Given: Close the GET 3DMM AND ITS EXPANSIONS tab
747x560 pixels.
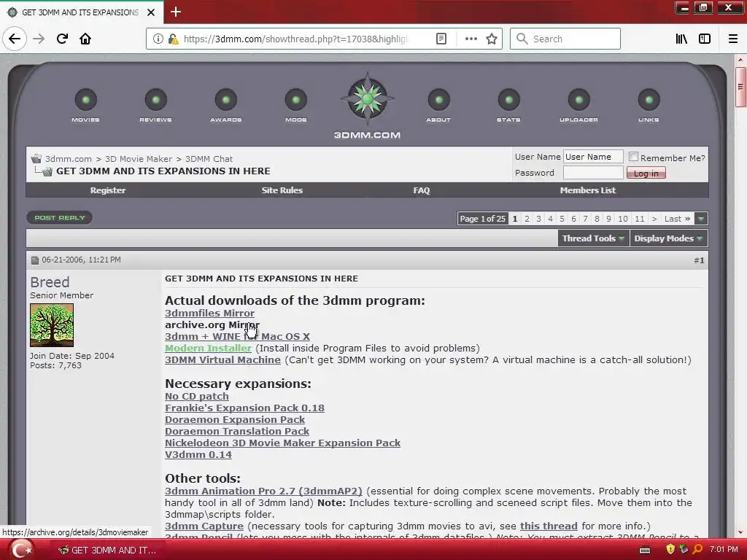Looking at the screenshot, I should click(151, 12).
